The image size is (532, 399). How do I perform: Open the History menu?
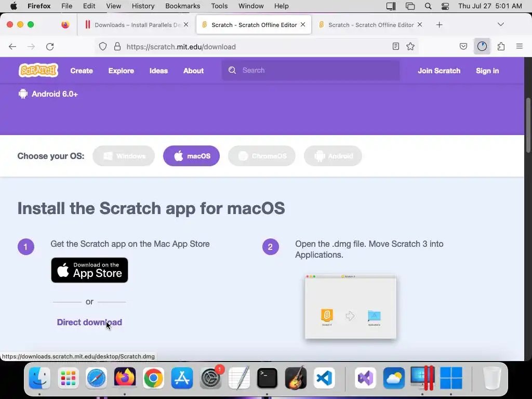coord(143,6)
